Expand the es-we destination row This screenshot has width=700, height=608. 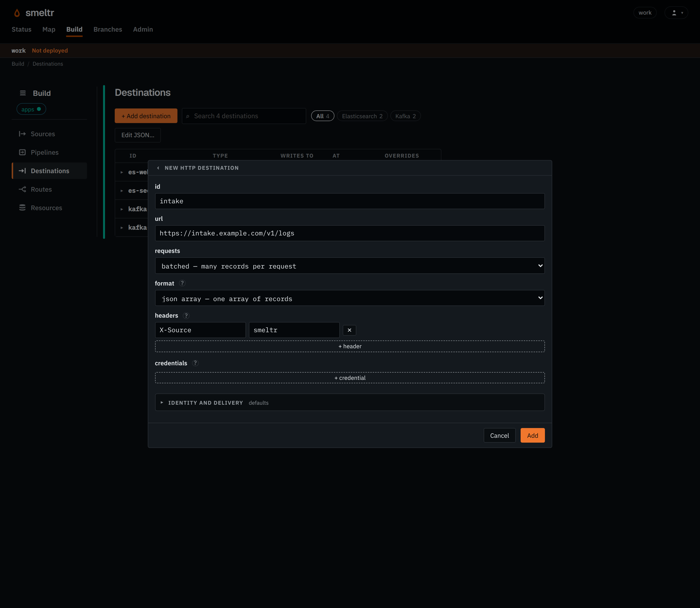(122, 172)
